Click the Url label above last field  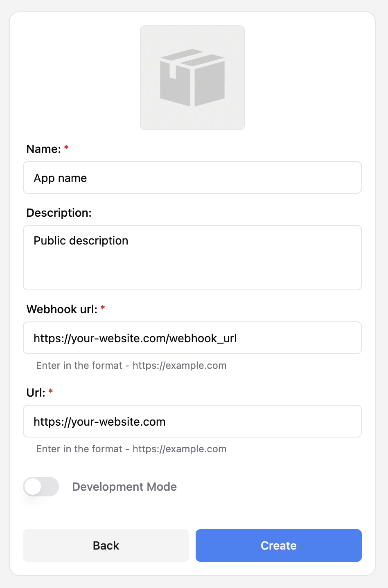tap(36, 393)
